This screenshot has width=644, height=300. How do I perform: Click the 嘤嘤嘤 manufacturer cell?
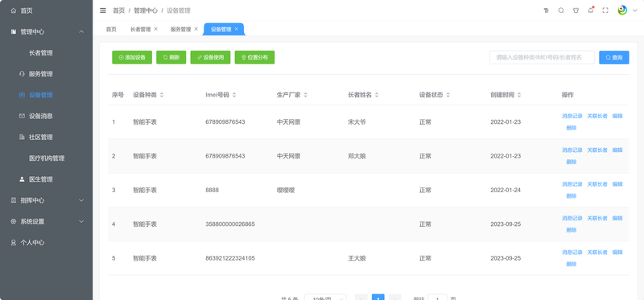(x=286, y=190)
